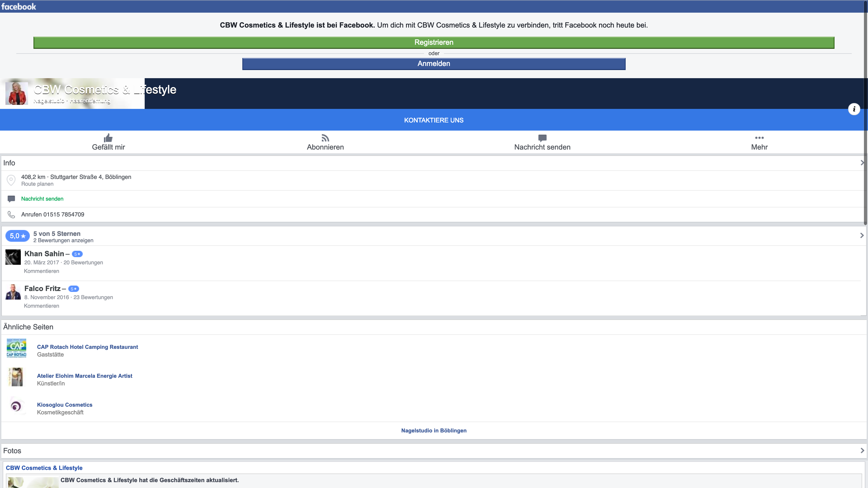Viewport: 868px width, 488px height.
Task: Click Anrufen 01515 7854709
Action: coord(53,215)
